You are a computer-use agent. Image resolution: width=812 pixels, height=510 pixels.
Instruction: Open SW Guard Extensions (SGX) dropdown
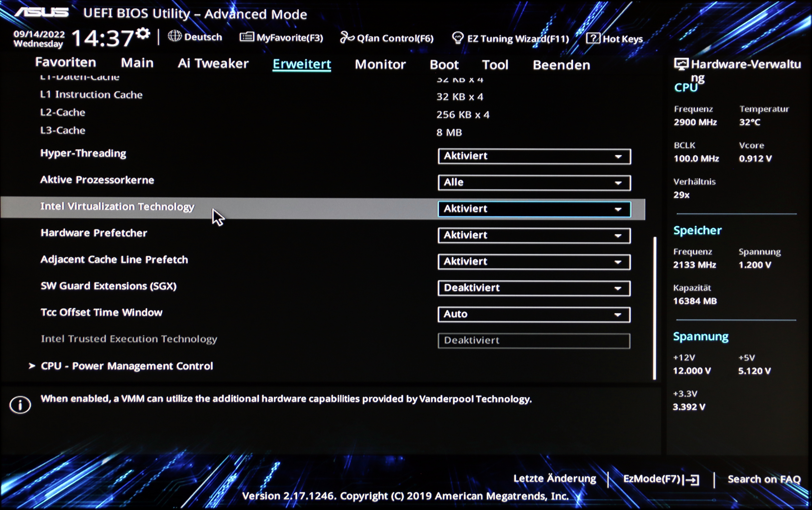[x=534, y=288]
